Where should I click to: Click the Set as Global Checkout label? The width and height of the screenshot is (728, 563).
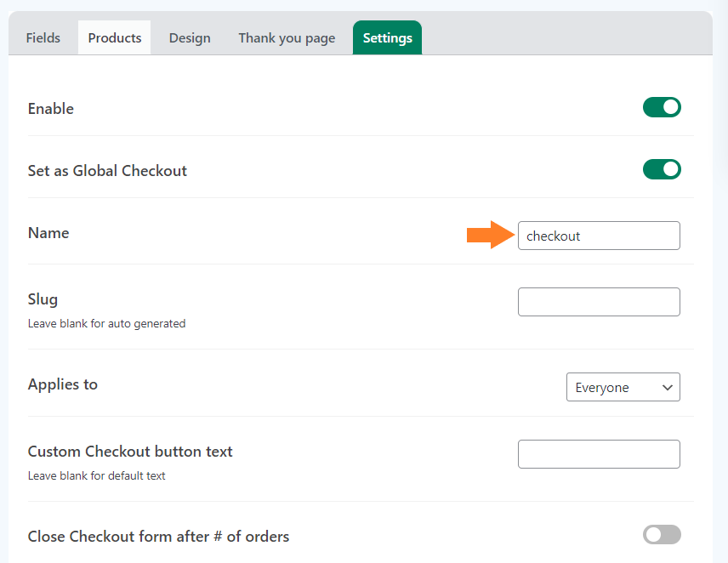(x=107, y=171)
